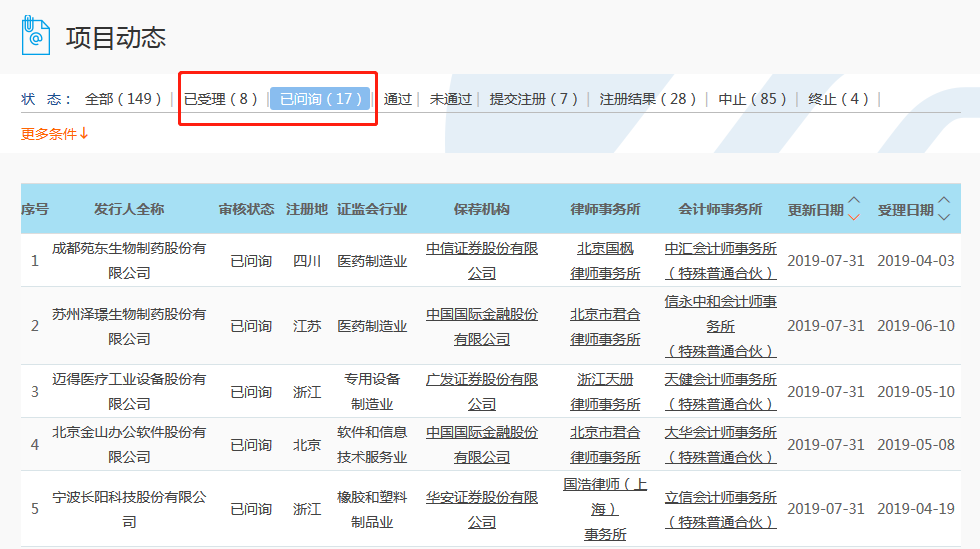This screenshot has width=980, height=549.
Task: Click the 证监会行业 column header
Action: coord(372,209)
